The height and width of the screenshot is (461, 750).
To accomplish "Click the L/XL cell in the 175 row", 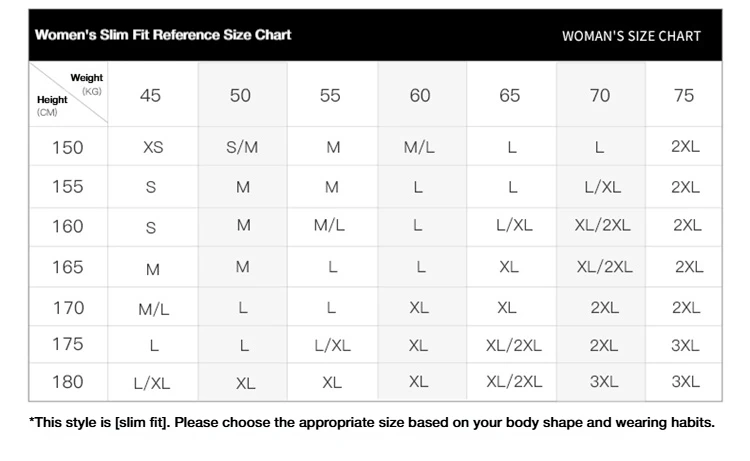I will pyautogui.click(x=332, y=345).
